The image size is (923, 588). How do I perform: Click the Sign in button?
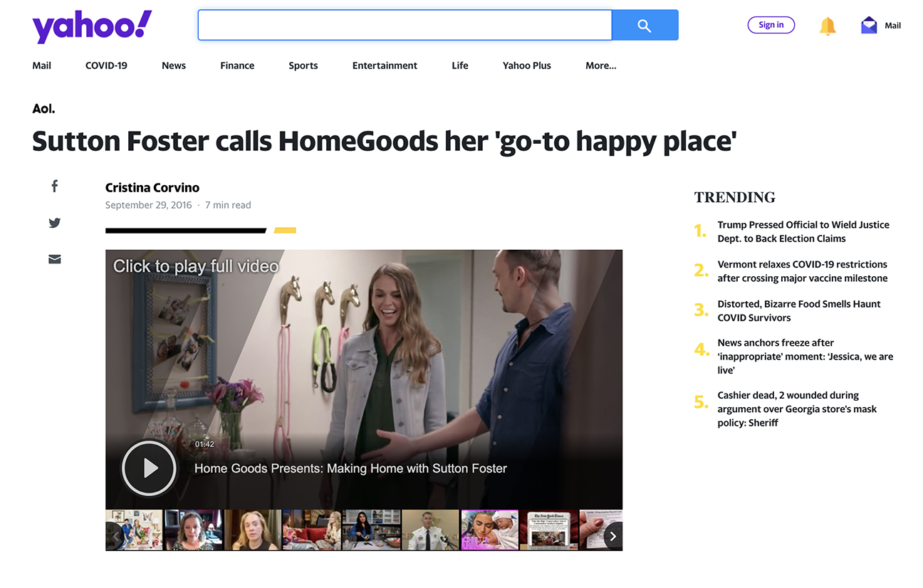[771, 25]
